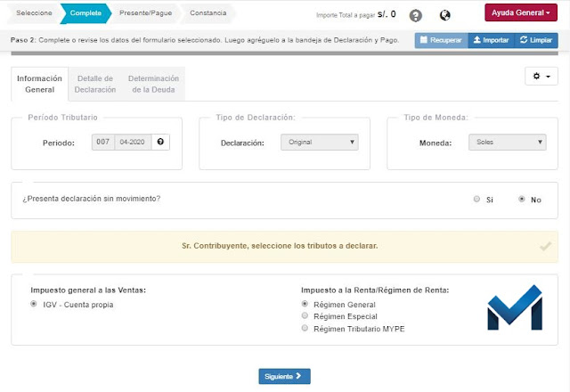Click the Importar button
This screenshot has width=570, height=392.
491,40
